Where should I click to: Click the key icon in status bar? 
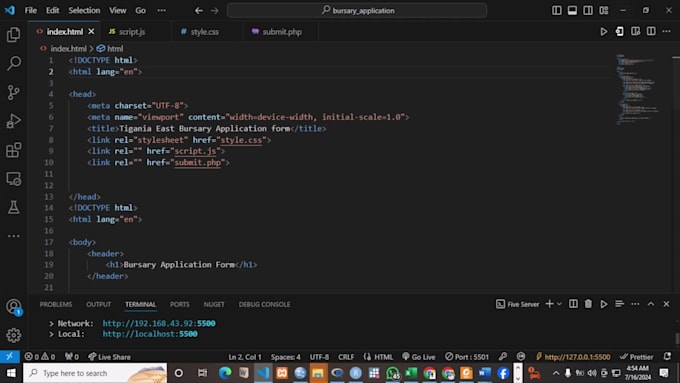pos(503,357)
